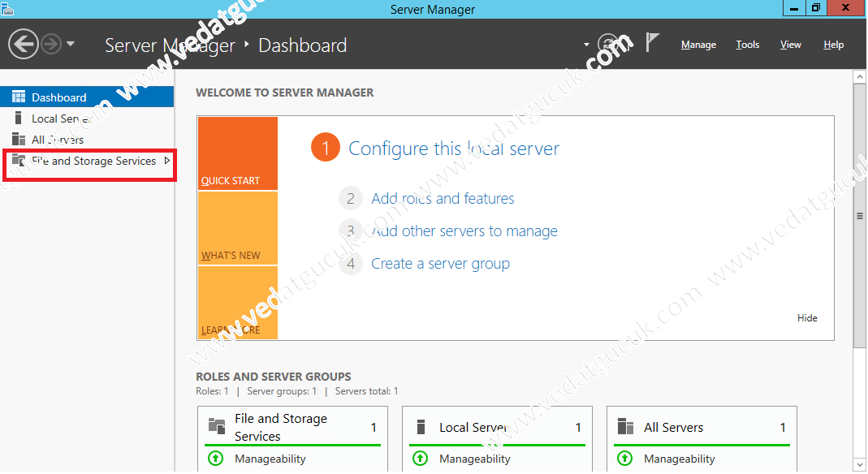Click green status icon in Local Server tile
The height and width of the screenshot is (474, 868).
420,458
